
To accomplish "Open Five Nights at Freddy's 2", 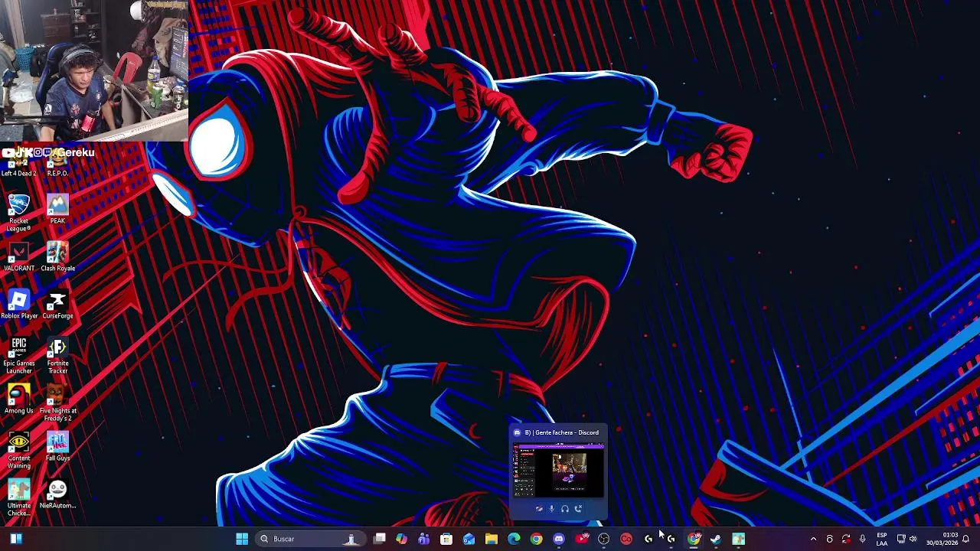I will point(57,403).
